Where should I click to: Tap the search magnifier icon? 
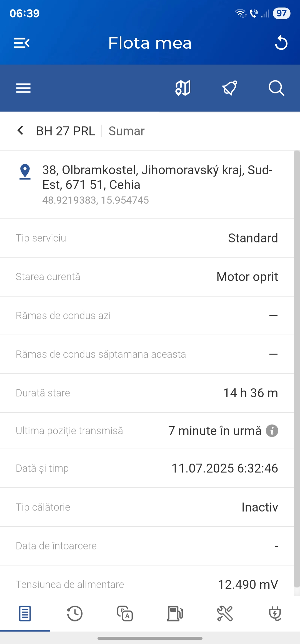(x=276, y=88)
